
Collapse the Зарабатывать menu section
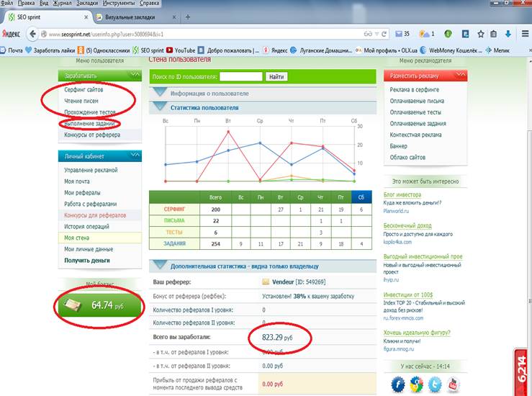click(x=135, y=75)
